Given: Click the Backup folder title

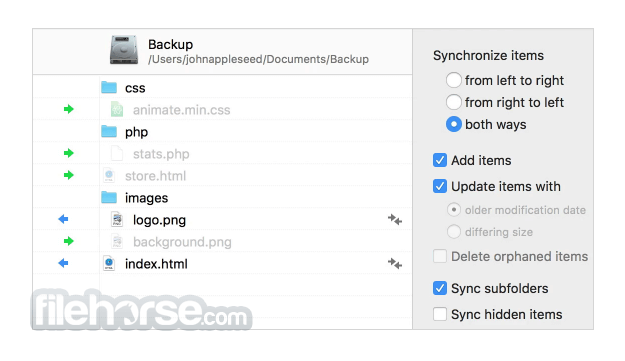Looking at the screenshot, I should pos(171,44).
